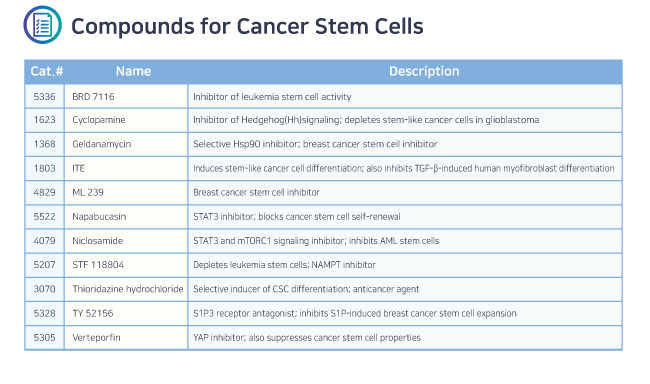
Task: Open the ML 239 entry
Action: [88, 192]
